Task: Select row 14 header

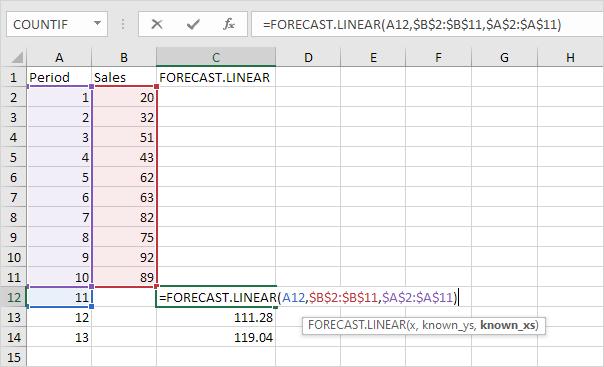Action: (x=13, y=337)
